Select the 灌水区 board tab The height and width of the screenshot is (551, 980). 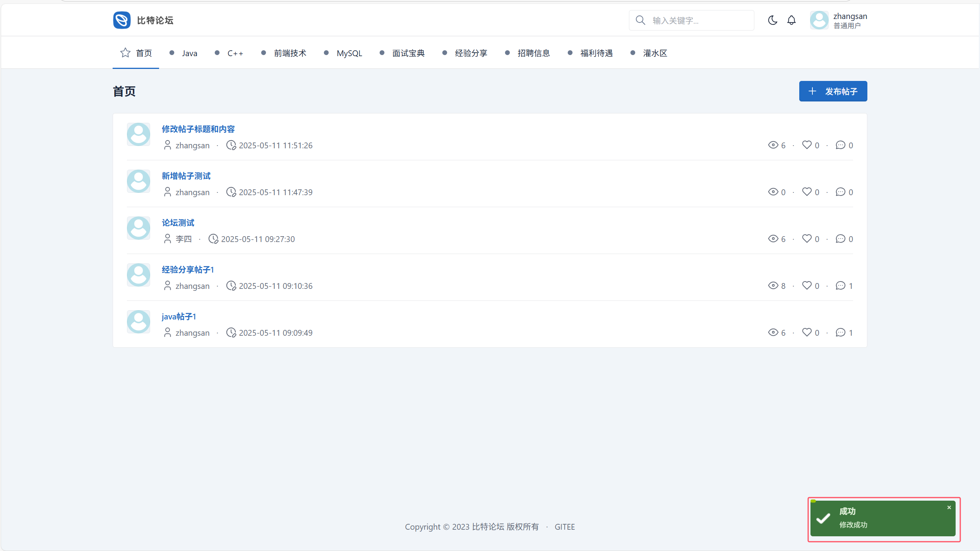click(655, 53)
